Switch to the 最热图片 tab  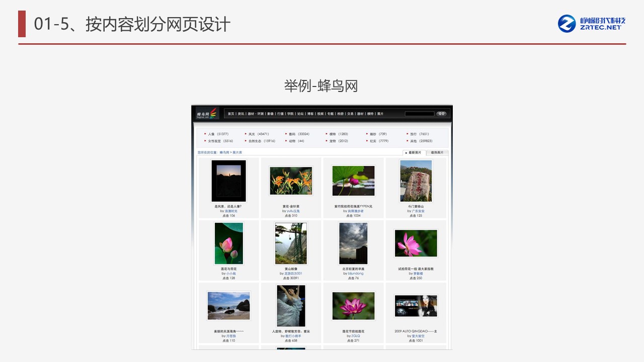437,152
